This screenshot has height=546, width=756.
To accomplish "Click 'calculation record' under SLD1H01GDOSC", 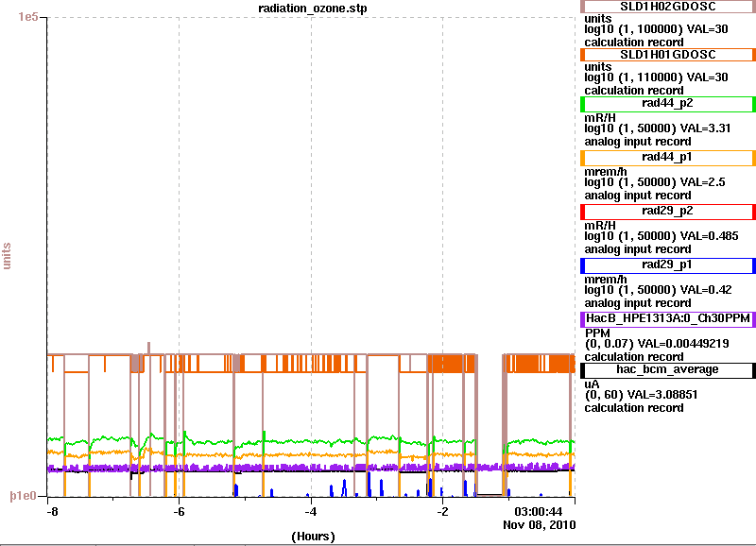I will (634, 90).
